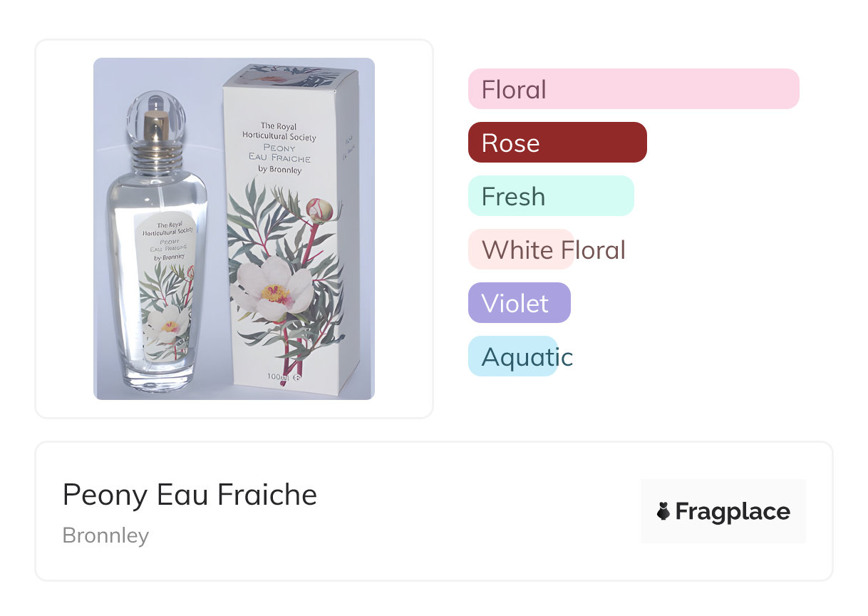Click the Bronnley brand name link
Screen dimensions: 868x616
[105, 535]
